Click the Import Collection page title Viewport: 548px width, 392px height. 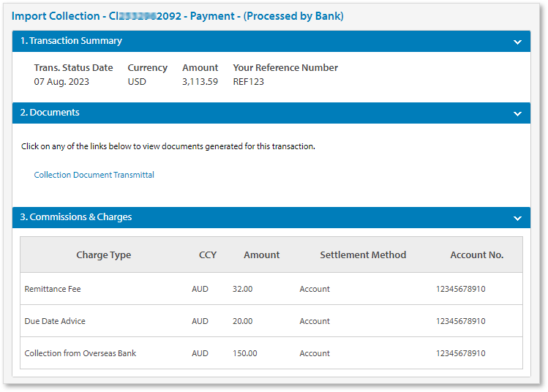pyautogui.click(x=178, y=16)
